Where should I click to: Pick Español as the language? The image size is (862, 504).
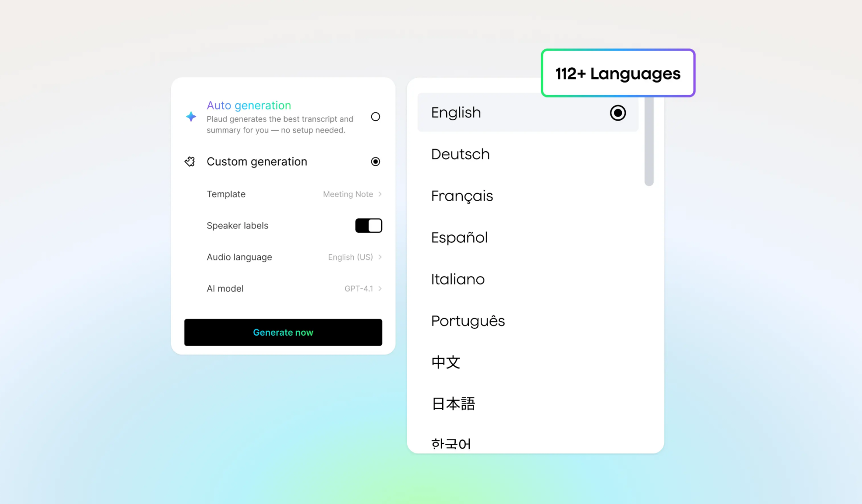pos(459,238)
